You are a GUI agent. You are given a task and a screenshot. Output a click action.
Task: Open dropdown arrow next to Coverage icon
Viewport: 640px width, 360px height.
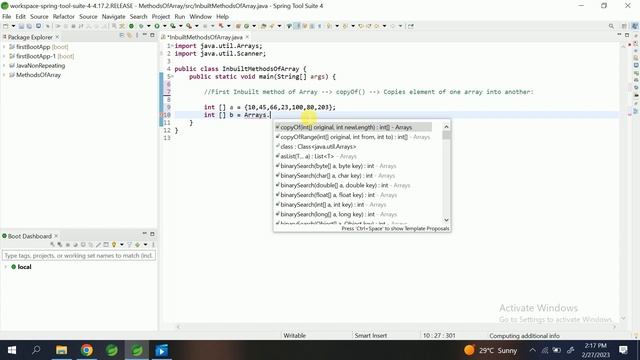coord(180,26)
